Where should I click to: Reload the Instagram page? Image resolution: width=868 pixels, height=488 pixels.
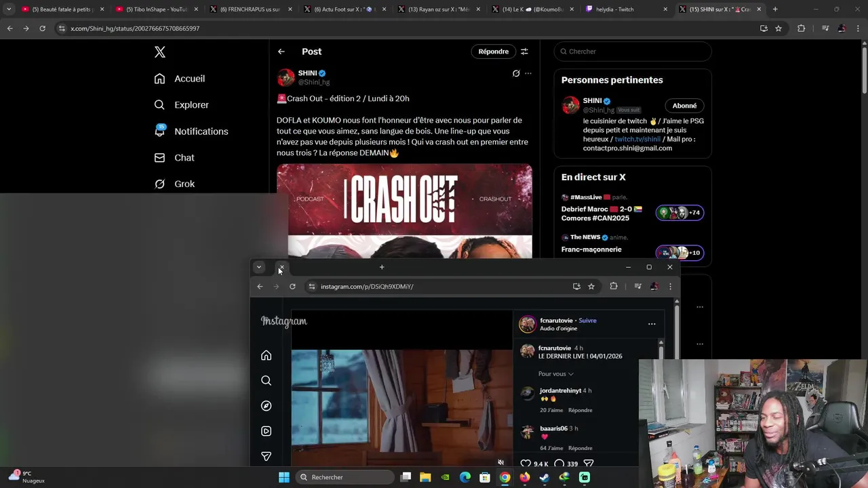(292, 287)
